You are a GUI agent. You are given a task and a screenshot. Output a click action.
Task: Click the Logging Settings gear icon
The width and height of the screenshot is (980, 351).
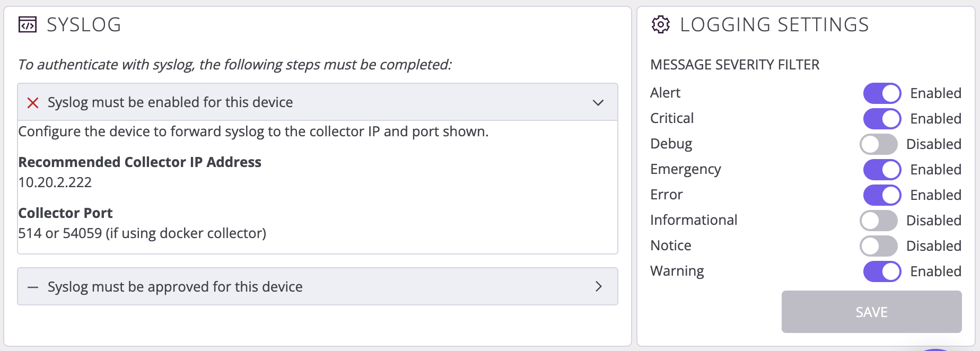[x=660, y=24]
